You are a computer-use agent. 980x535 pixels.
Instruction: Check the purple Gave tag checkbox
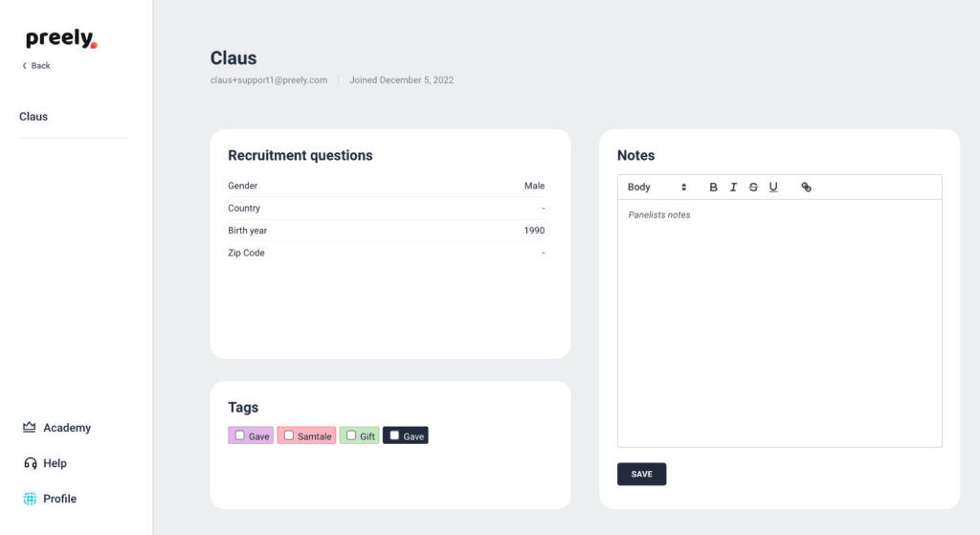[240, 435]
